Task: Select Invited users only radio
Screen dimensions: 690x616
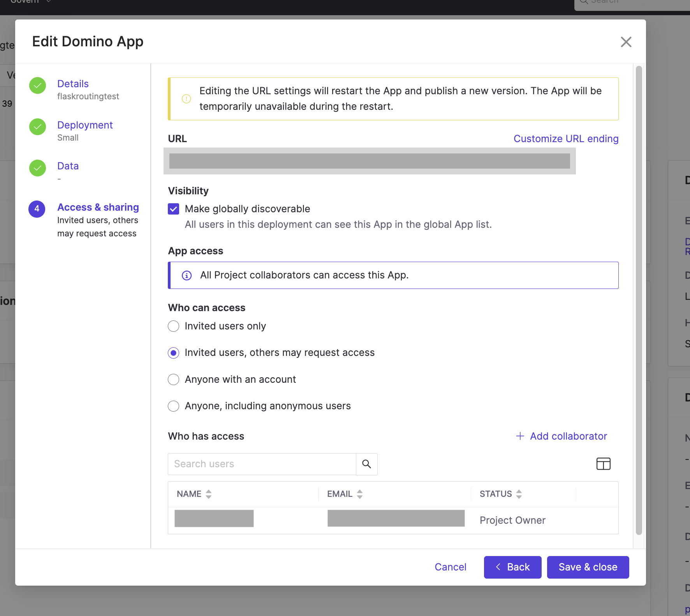Action: coord(174,326)
